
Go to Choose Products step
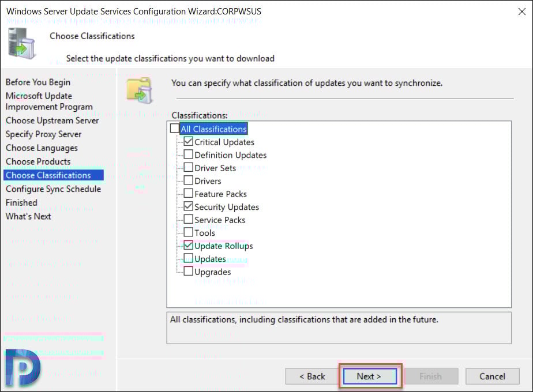click(38, 161)
